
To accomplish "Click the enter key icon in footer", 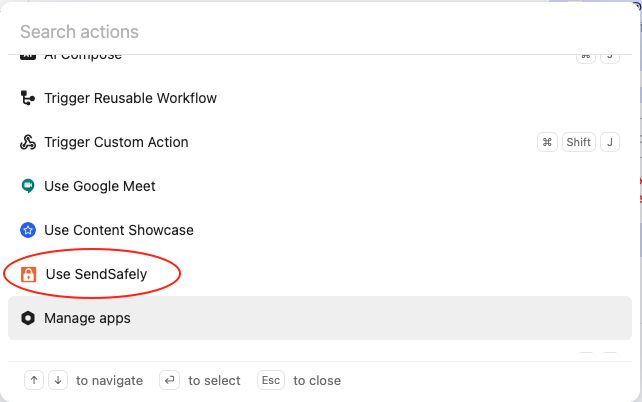I will click(170, 380).
